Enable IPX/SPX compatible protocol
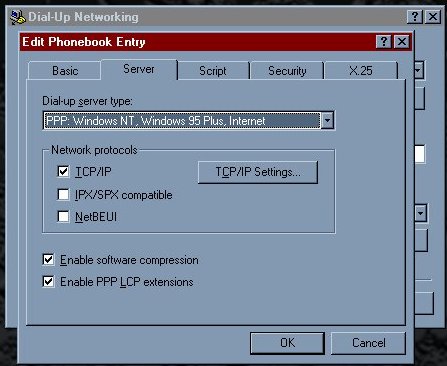Viewport: 447px width, 366px height. click(x=63, y=194)
